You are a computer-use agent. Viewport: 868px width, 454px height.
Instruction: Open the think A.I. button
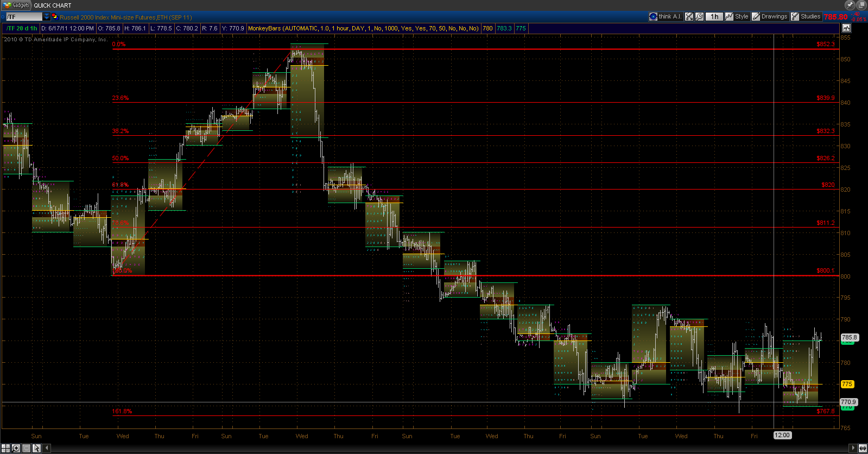[666, 16]
